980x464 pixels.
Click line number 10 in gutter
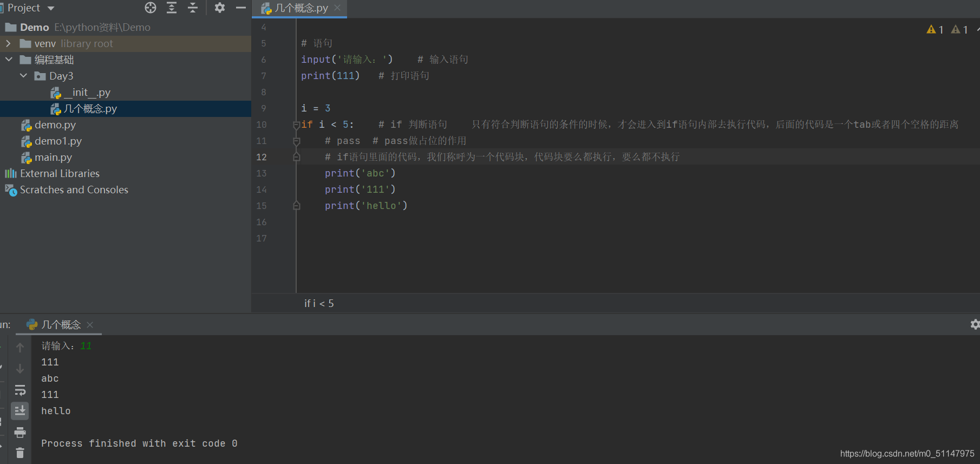[262, 125]
